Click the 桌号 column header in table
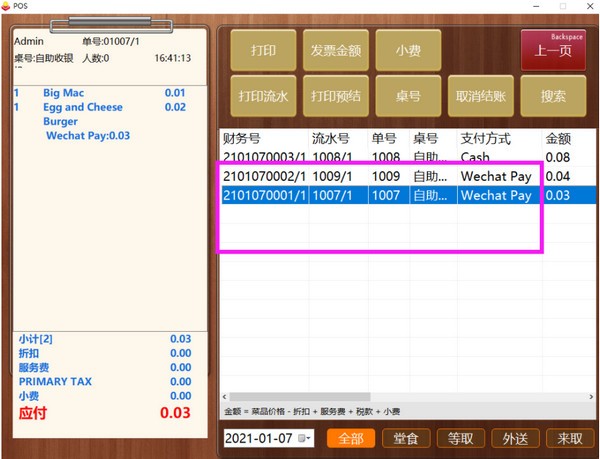This screenshot has width=600, height=459. tap(433, 138)
